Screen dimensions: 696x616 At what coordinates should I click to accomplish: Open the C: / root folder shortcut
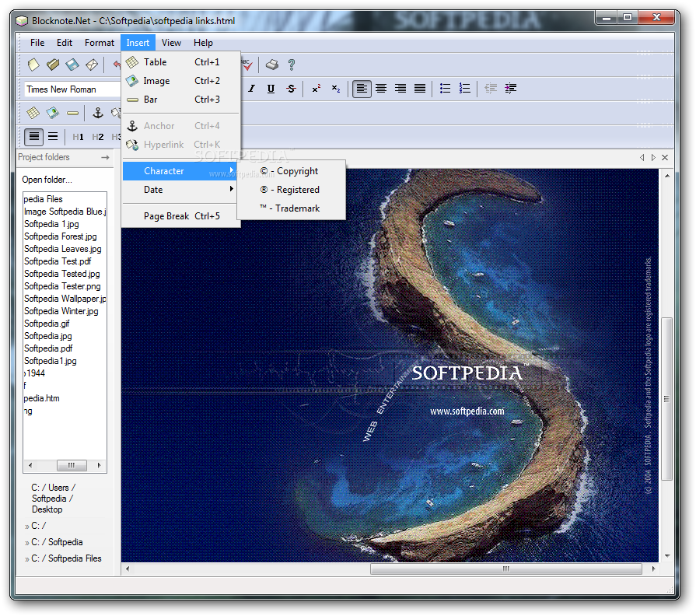[x=38, y=526]
